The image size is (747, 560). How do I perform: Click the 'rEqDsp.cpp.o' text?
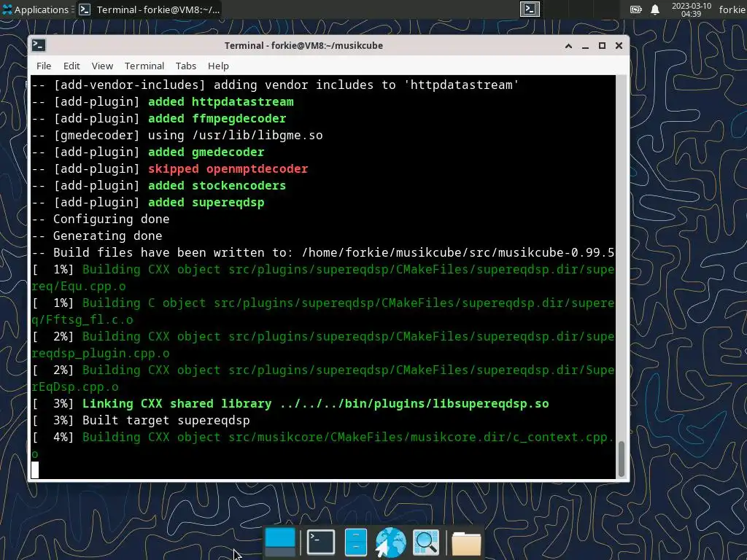pyautogui.click(x=75, y=386)
